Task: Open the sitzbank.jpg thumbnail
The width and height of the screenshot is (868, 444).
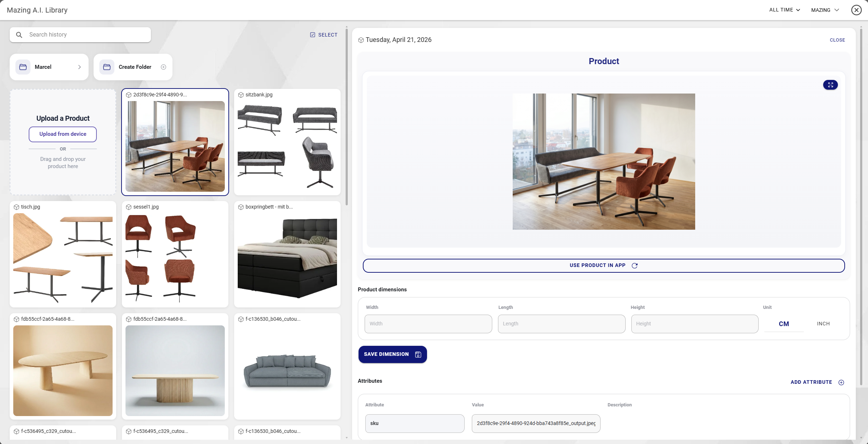Action: [x=287, y=142]
